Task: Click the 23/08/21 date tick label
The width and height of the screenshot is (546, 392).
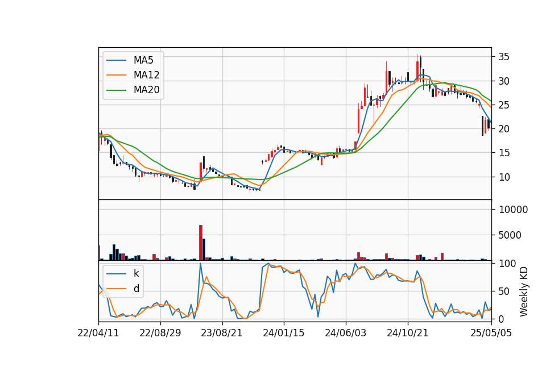Action: click(x=221, y=333)
